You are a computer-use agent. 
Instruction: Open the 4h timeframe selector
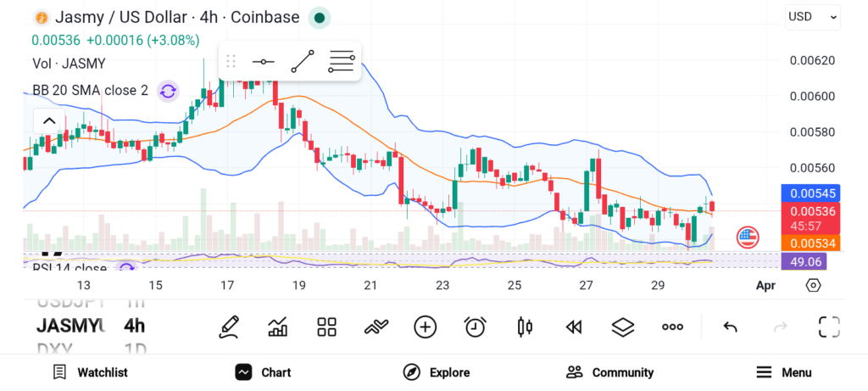point(134,326)
